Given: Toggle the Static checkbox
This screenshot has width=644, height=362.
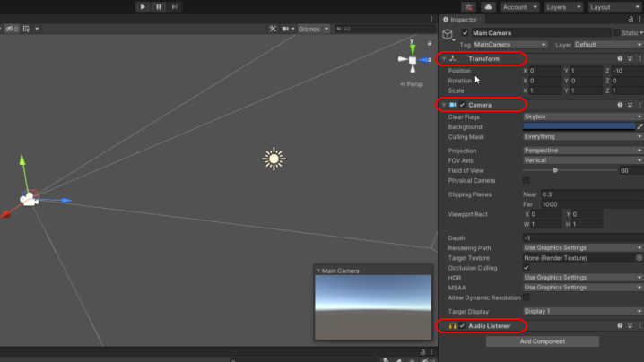Looking at the screenshot, I should [617, 33].
